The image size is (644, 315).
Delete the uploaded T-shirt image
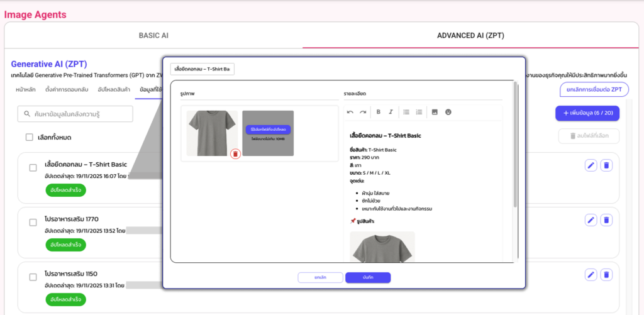coord(235,153)
